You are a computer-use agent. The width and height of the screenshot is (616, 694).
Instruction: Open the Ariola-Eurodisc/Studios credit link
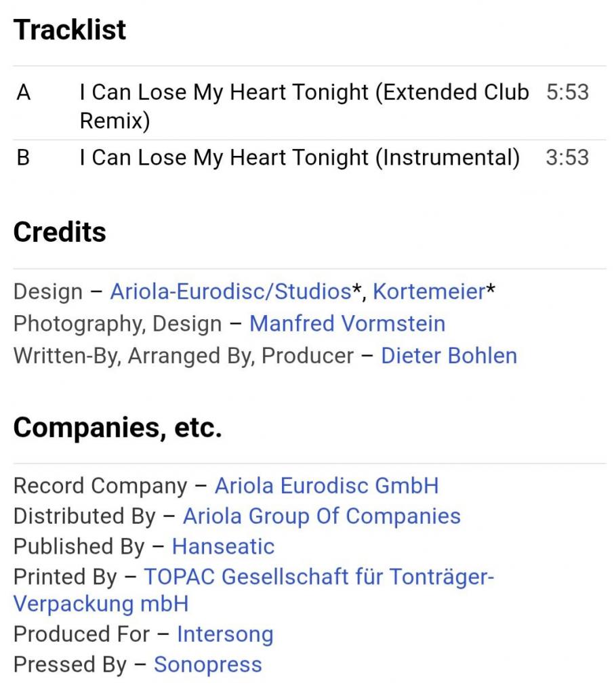[x=230, y=292]
